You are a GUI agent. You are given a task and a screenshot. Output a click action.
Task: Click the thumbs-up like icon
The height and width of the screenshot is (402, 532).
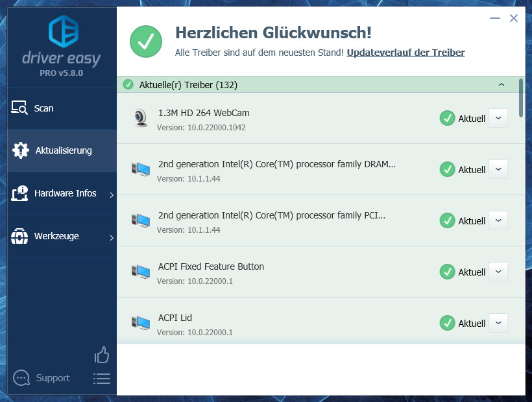(x=102, y=355)
